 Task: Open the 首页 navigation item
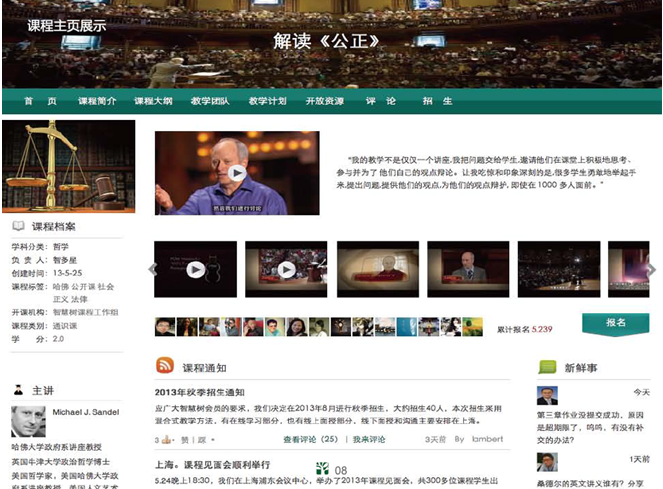pyautogui.click(x=41, y=101)
